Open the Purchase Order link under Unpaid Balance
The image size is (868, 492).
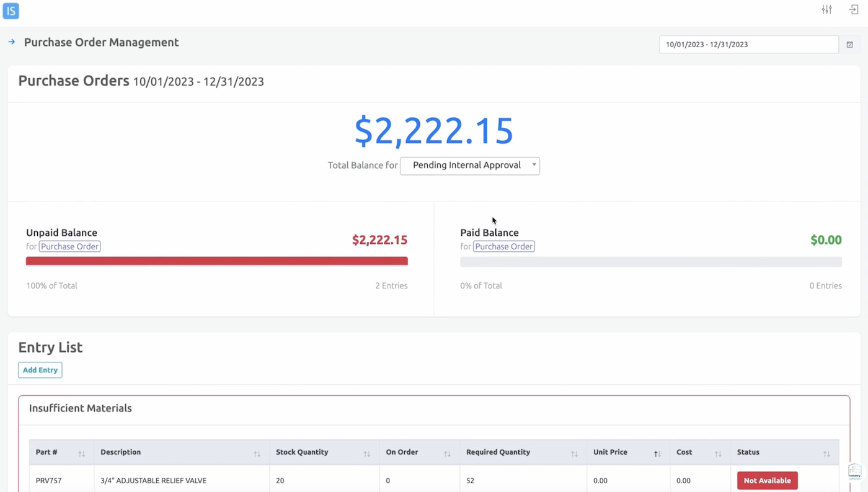tap(69, 246)
